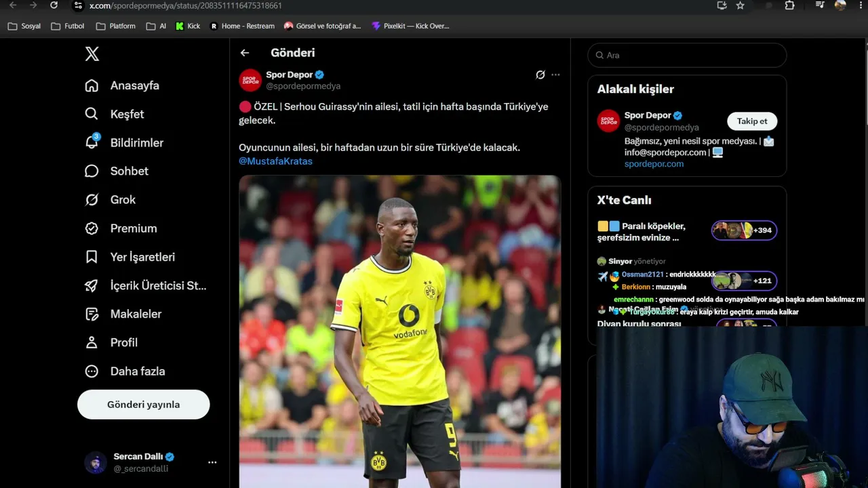Open the Platform bookmarks folder
Viewport: 868px width, 488px height.
click(116, 26)
